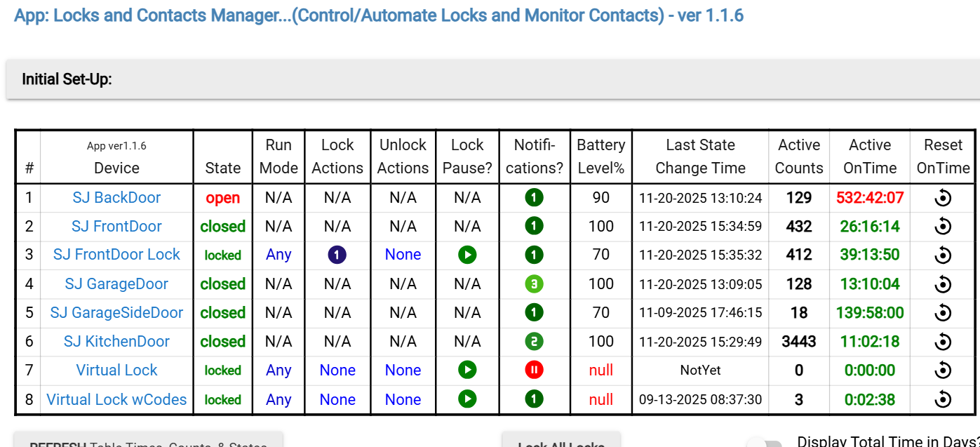
Task: Open Run Mode setting for SJ FrontDoor Lock
Action: click(278, 255)
